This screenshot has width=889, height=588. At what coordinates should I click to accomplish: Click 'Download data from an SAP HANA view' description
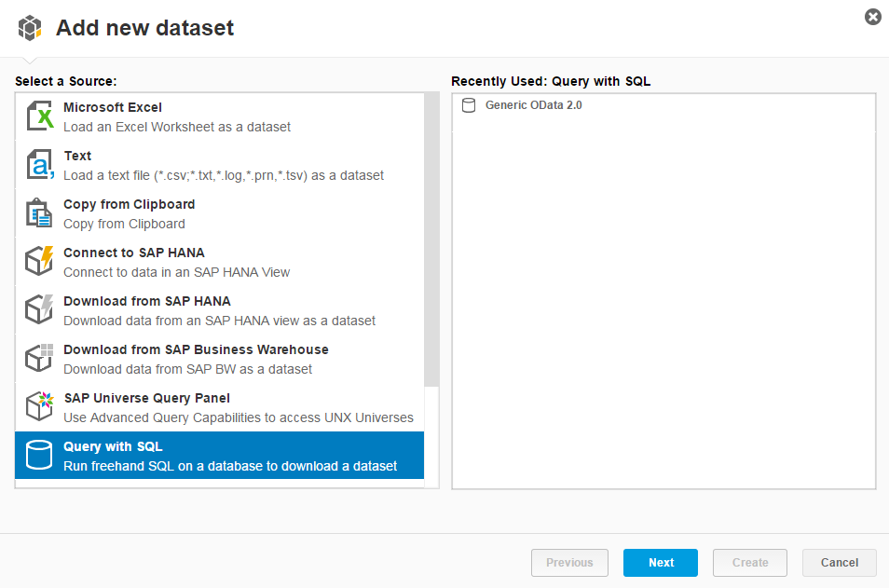pos(219,321)
